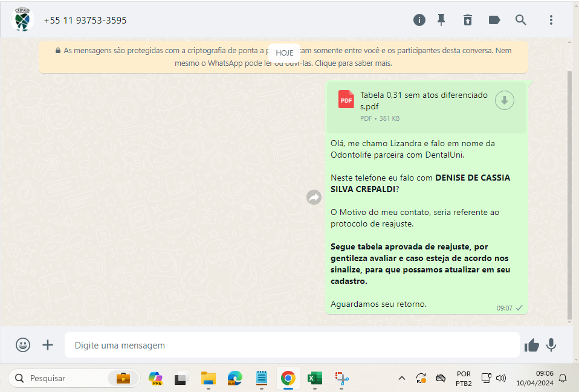Open File Explorer from the taskbar
579x392 pixels.
tap(209, 378)
